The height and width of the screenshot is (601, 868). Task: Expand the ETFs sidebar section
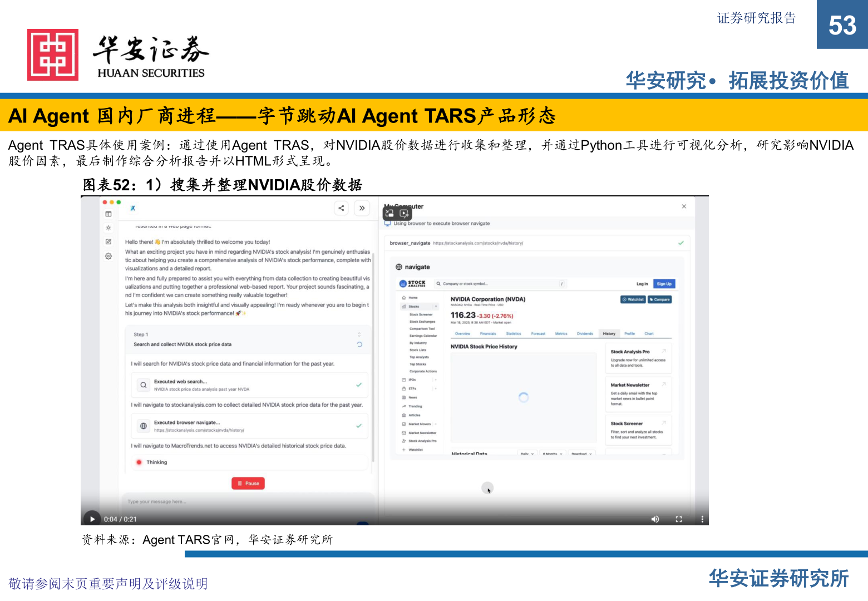click(435, 388)
